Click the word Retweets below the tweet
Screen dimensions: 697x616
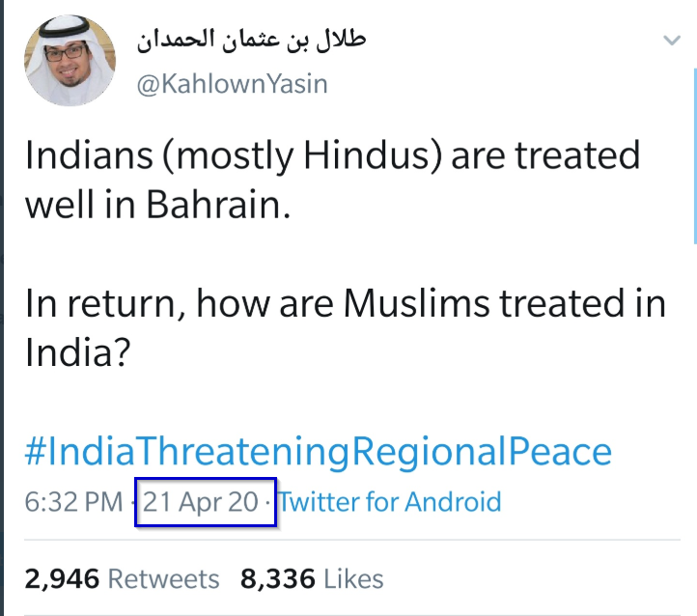click(163, 578)
